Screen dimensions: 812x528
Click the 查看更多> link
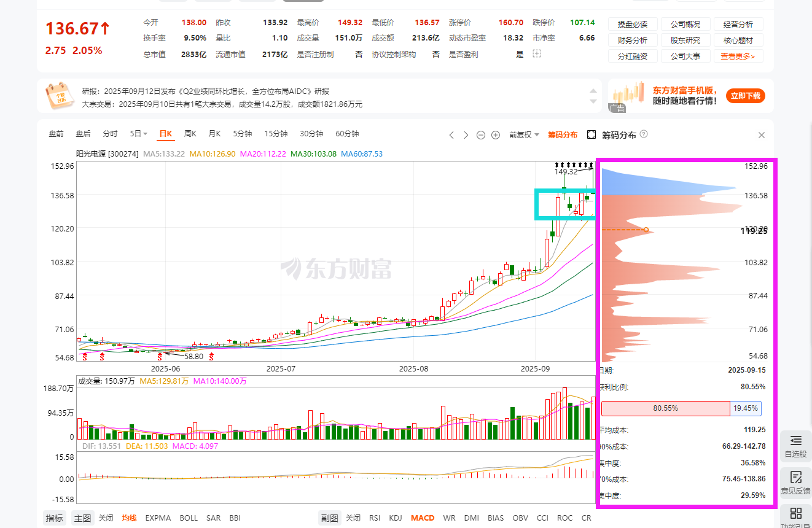click(x=738, y=56)
